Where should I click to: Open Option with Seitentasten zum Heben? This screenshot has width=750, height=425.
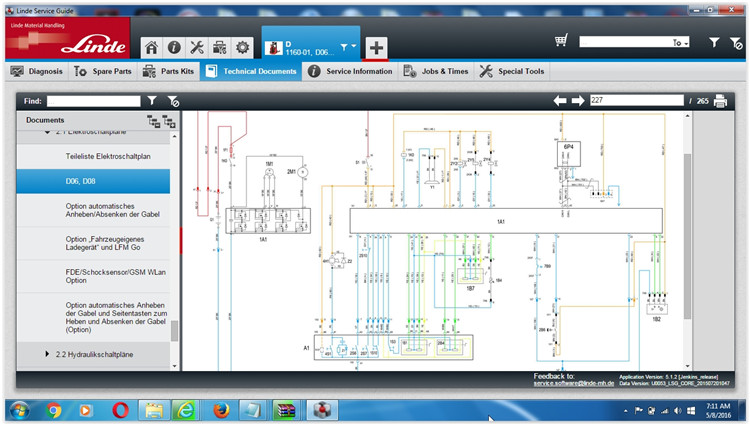click(x=93, y=317)
